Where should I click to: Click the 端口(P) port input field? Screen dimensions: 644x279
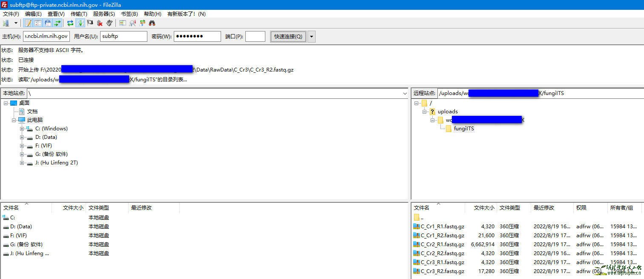click(x=255, y=37)
